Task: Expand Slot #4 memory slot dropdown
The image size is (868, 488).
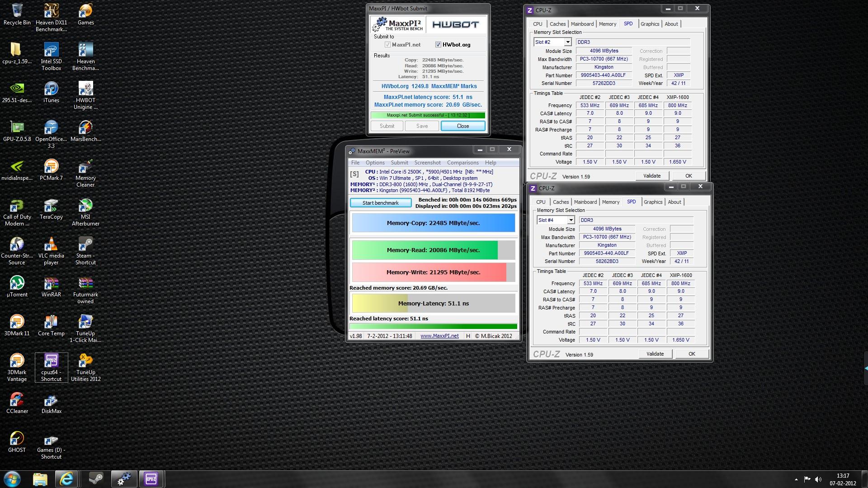Action: point(571,220)
